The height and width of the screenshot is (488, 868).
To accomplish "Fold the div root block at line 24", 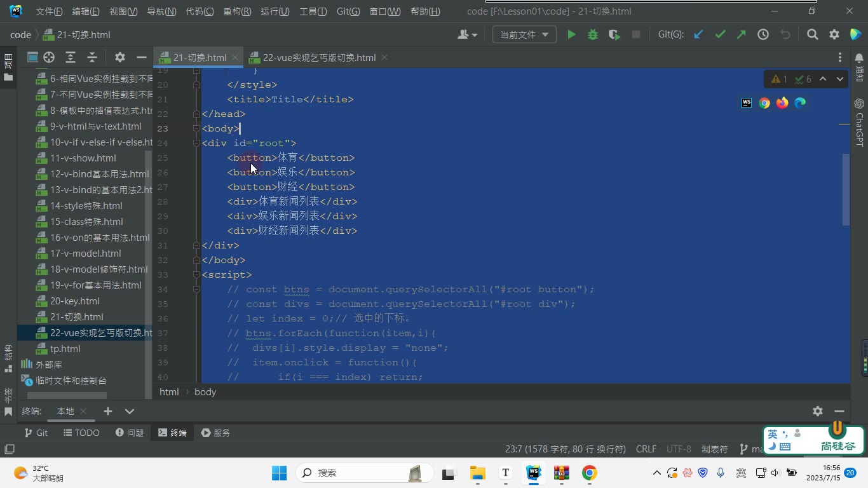I will (x=196, y=143).
